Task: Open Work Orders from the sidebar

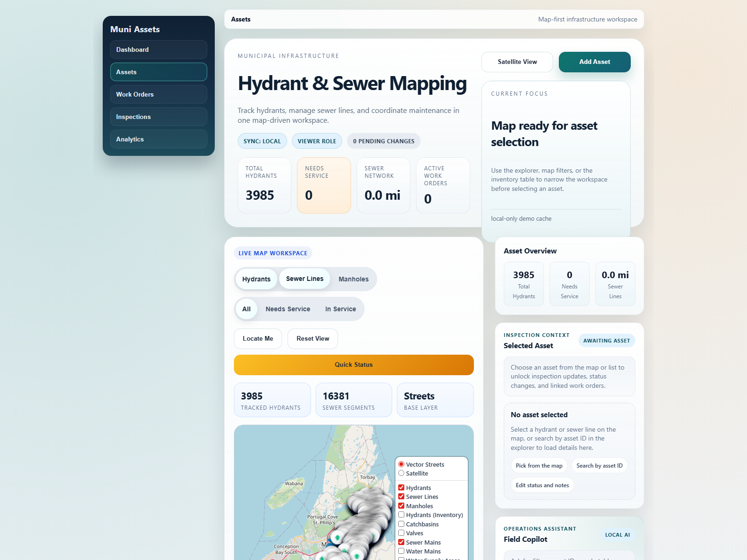Action: 158,94
